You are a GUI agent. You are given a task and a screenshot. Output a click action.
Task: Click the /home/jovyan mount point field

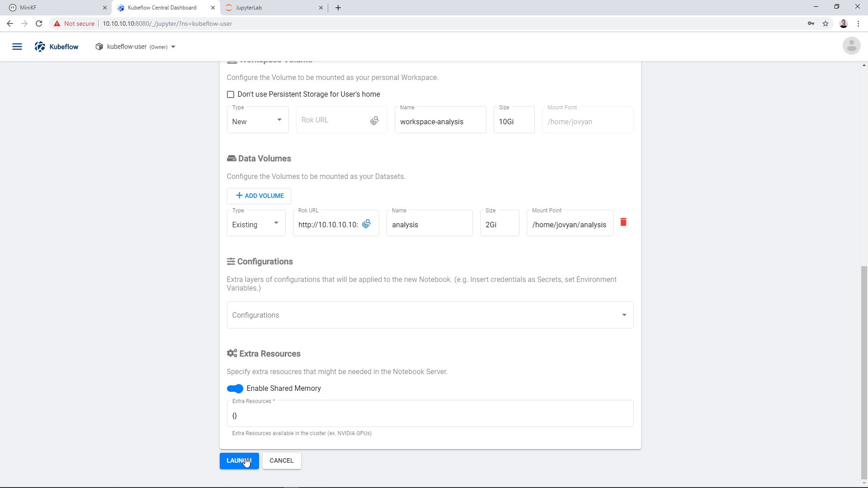(588, 120)
